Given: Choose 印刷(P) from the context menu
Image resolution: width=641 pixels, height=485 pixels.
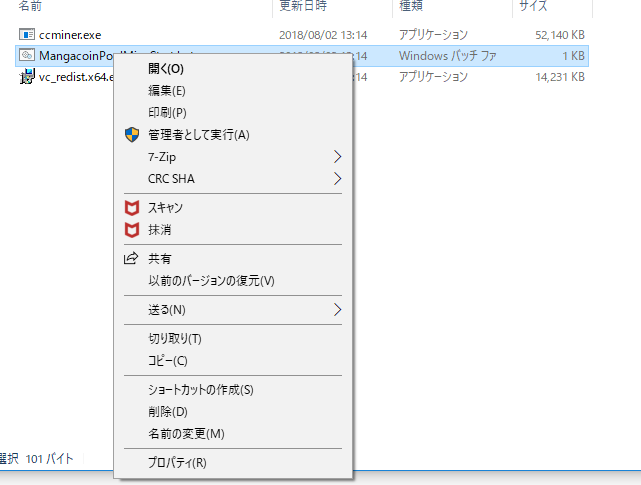Looking at the screenshot, I should coord(167,113).
